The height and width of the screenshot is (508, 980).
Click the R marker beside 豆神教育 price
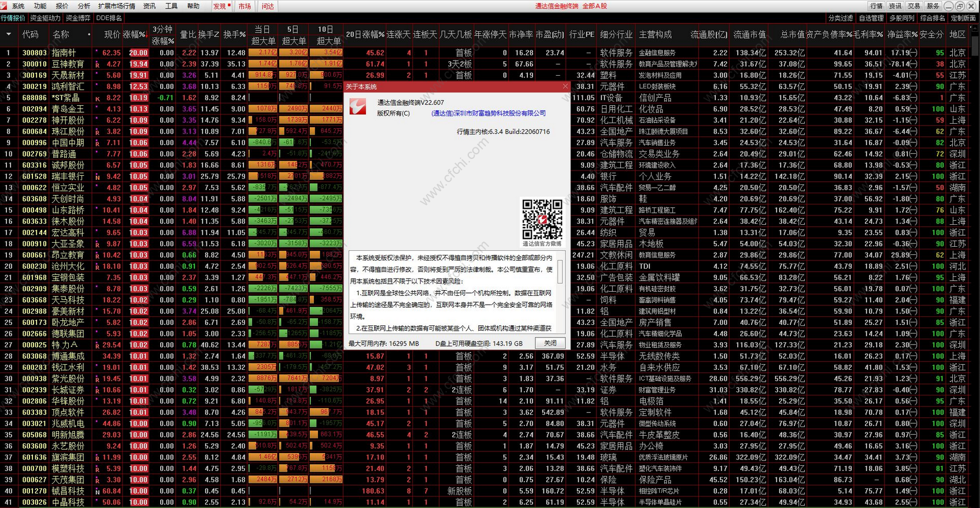(97, 65)
